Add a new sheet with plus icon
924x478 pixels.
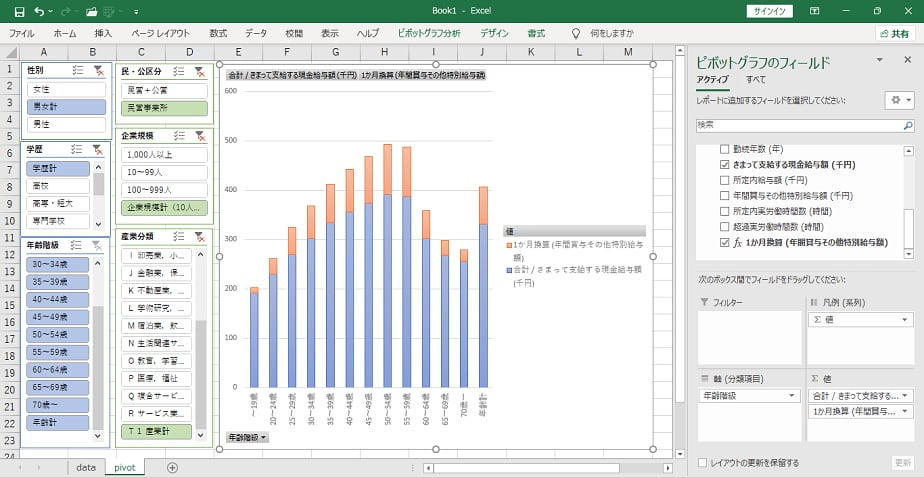pos(172,467)
